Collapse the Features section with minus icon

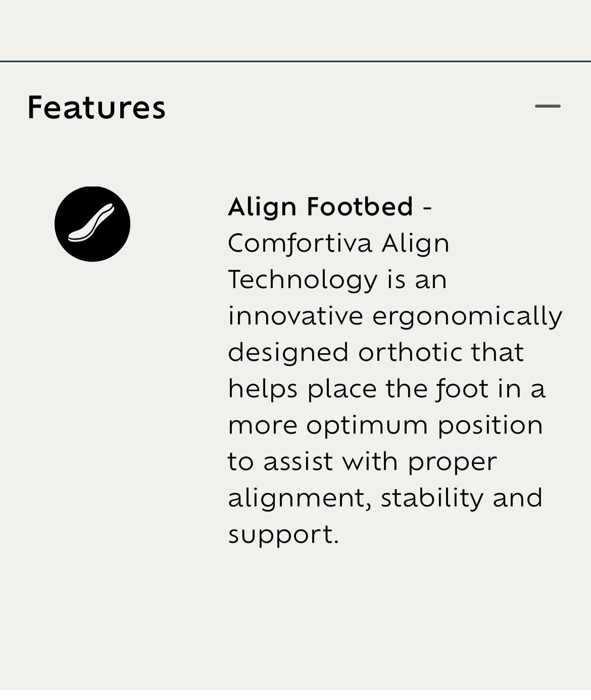point(548,106)
